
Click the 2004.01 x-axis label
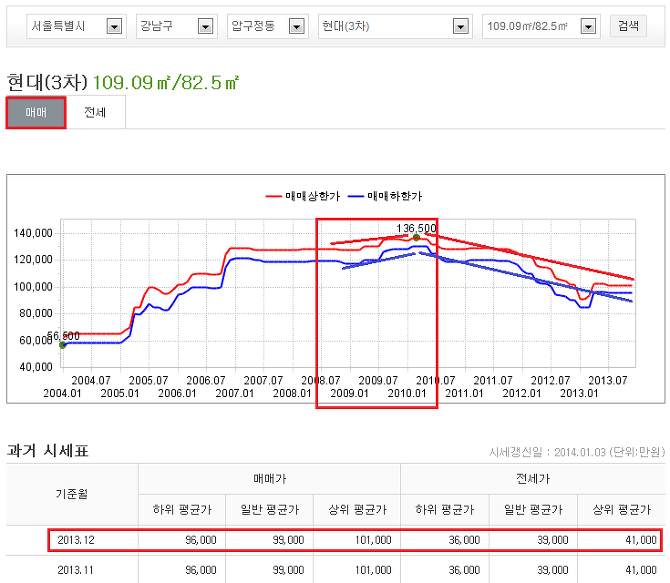click(62, 393)
